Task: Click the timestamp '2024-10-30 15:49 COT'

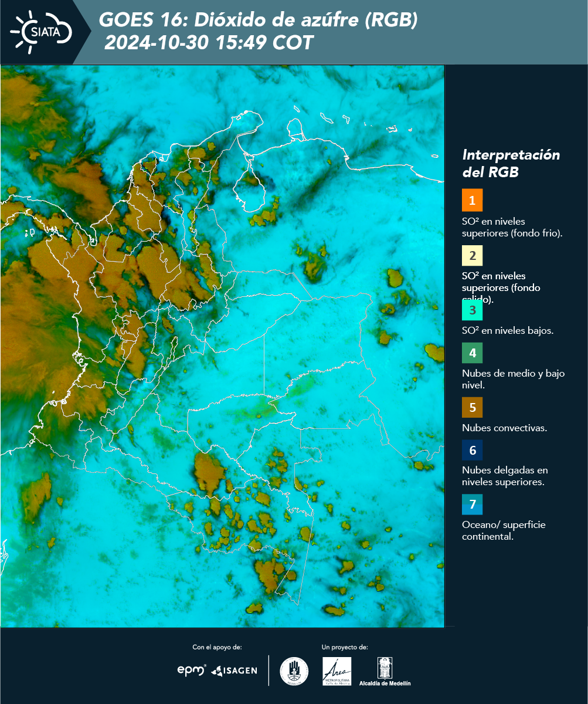Action: click(209, 43)
